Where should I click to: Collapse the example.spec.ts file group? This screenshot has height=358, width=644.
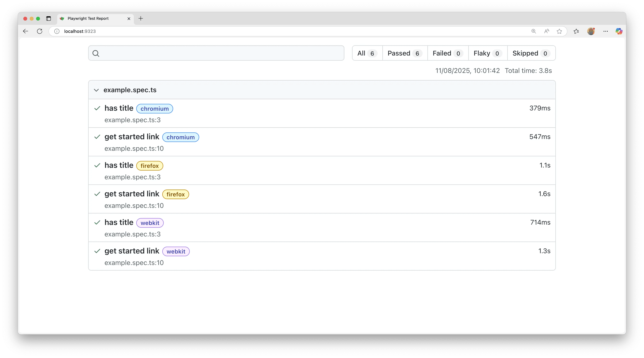[x=96, y=90]
